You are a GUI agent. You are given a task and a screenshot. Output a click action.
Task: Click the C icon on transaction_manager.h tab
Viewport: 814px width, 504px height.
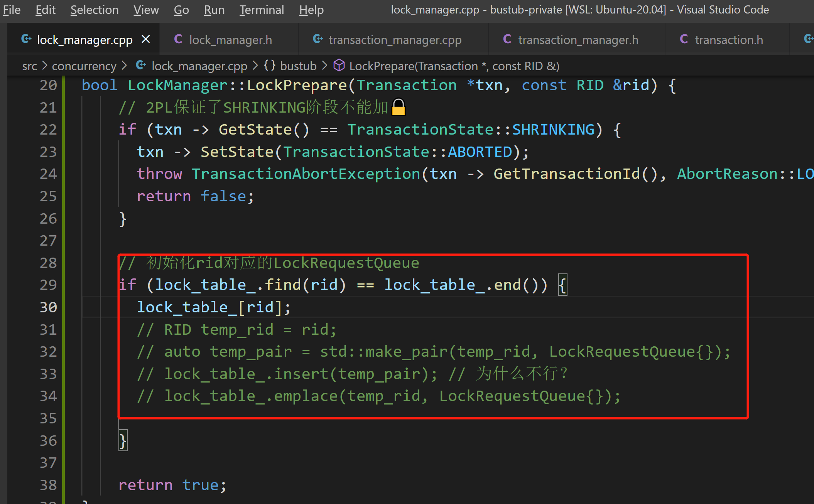(x=507, y=39)
